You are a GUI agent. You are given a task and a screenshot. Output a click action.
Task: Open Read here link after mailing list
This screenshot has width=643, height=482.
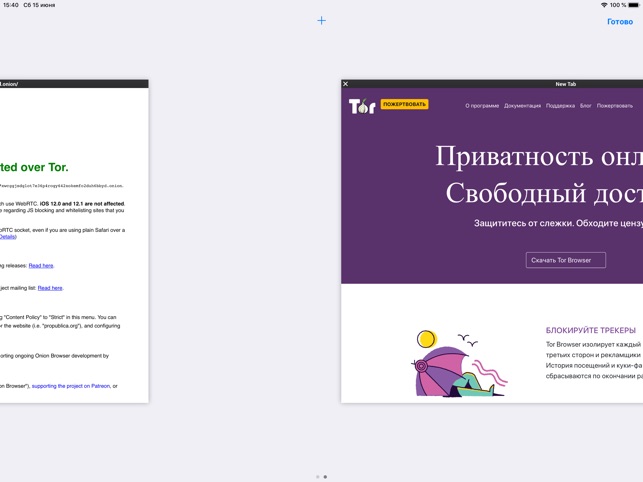50,288
